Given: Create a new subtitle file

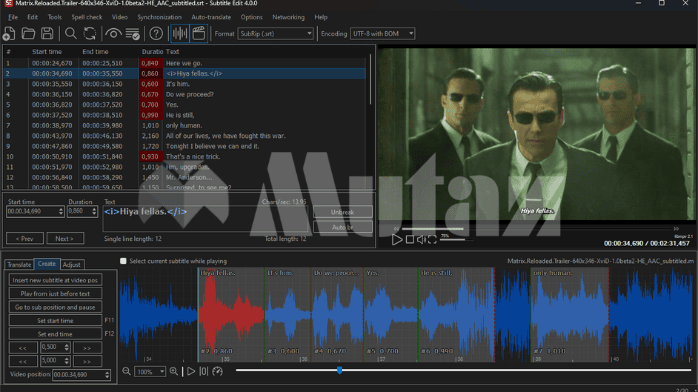Looking at the screenshot, I should point(9,33).
